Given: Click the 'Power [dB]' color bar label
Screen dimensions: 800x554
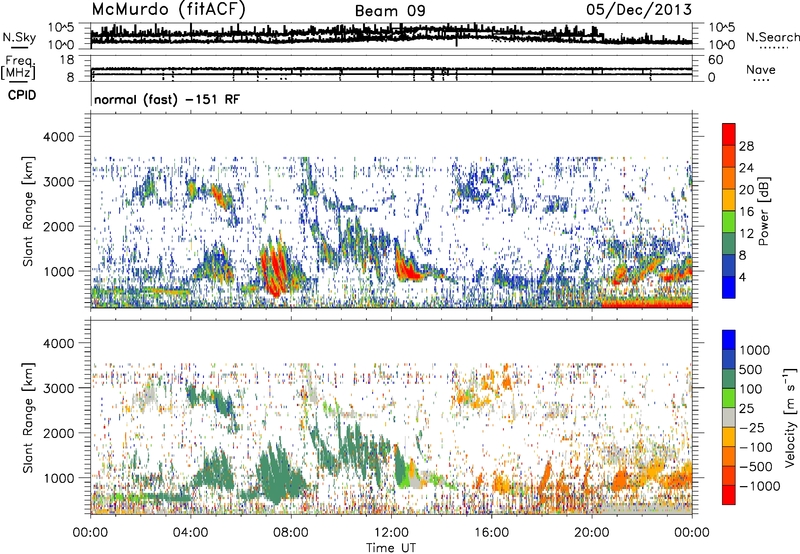Looking at the screenshot, I should point(764,211).
